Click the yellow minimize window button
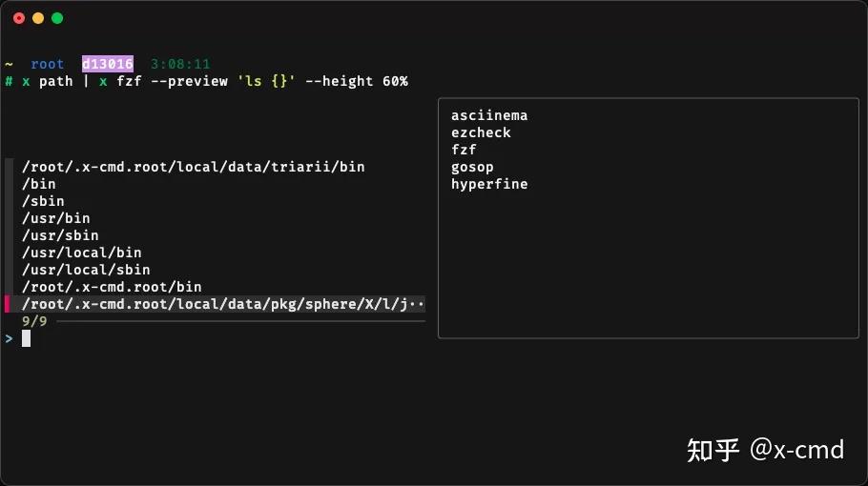 [x=38, y=18]
